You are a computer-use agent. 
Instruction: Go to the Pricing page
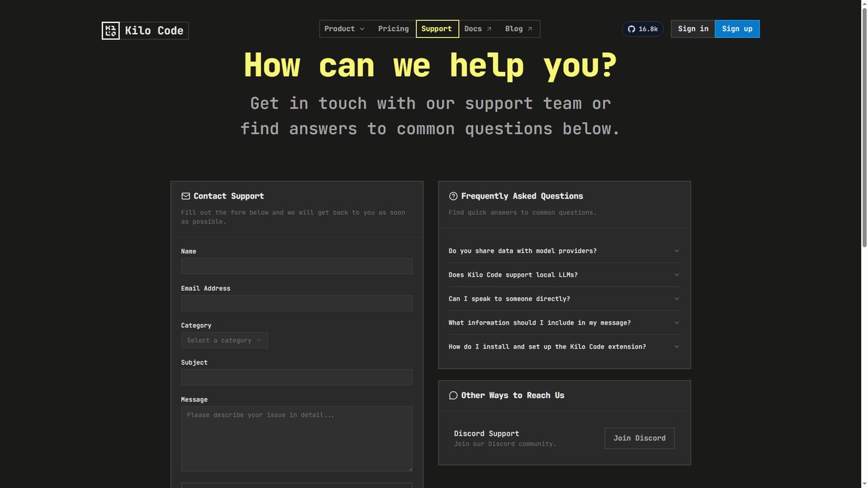(393, 29)
